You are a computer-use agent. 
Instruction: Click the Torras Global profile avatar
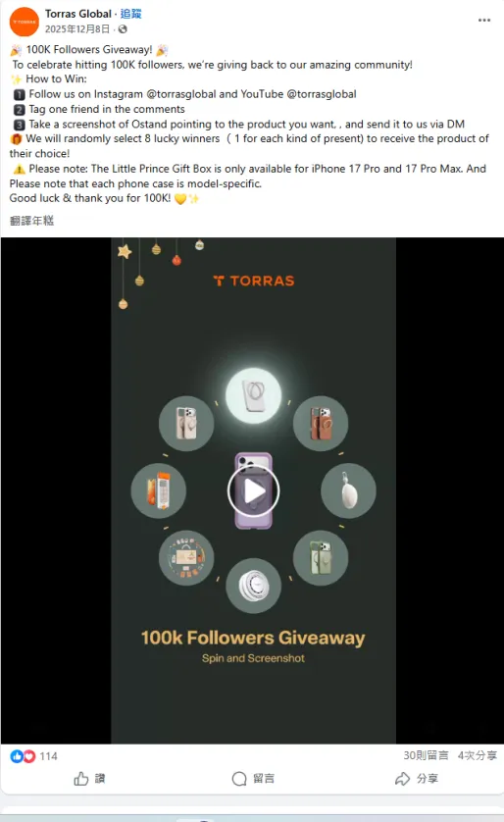(25, 22)
